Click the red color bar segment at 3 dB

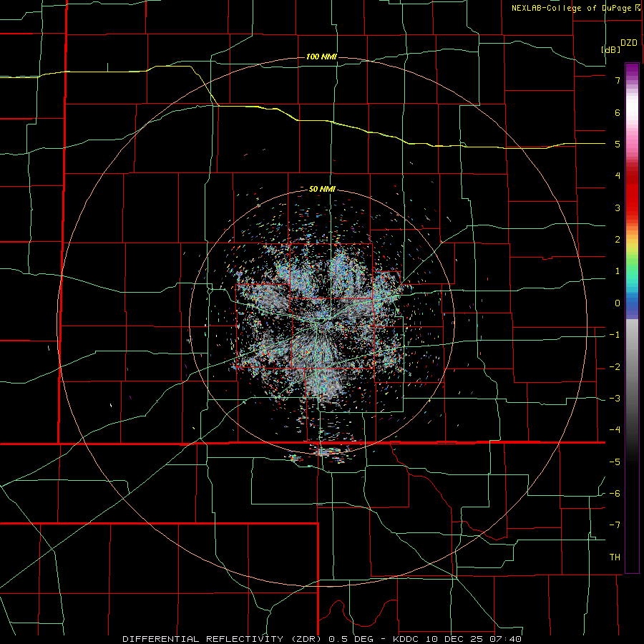(632, 208)
